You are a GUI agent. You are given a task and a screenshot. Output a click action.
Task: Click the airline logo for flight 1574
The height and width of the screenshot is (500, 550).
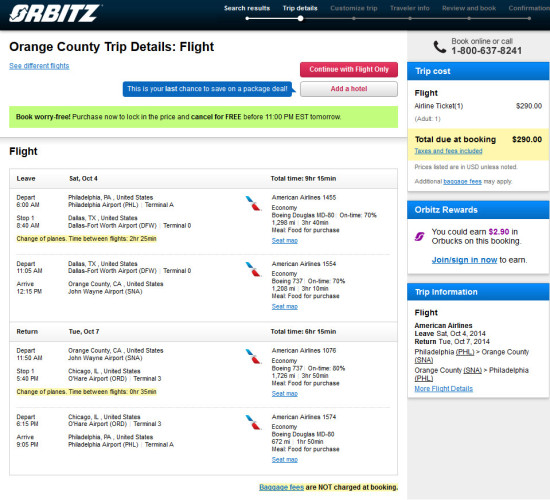pyautogui.click(x=253, y=422)
